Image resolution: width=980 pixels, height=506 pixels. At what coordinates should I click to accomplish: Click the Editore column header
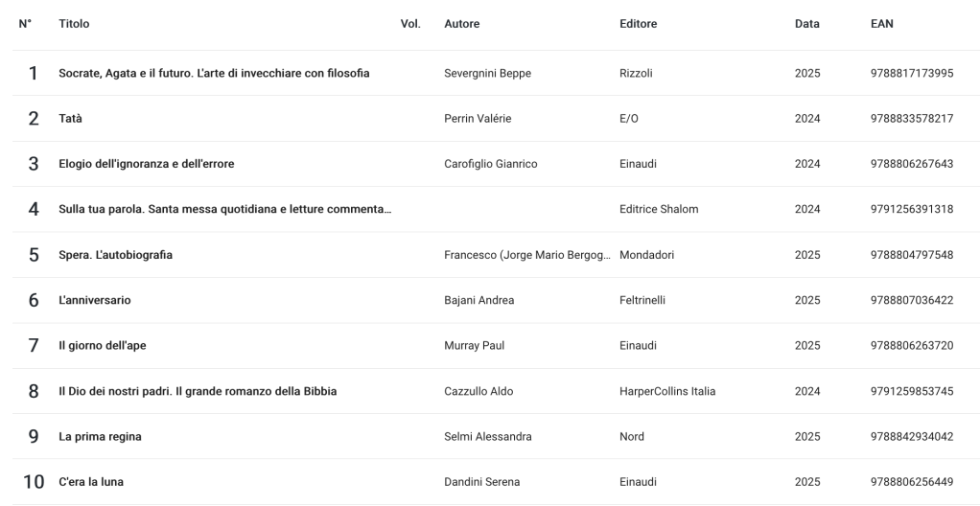[x=639, y=24]
